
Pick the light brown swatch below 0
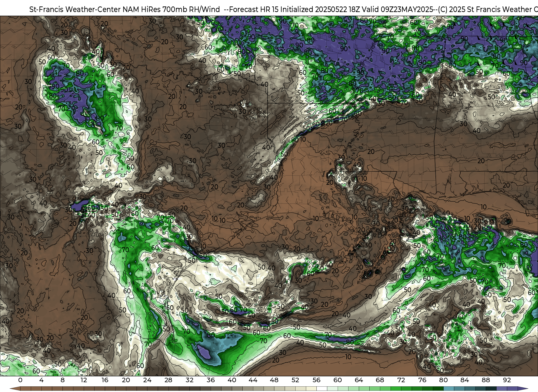(26, 389)
